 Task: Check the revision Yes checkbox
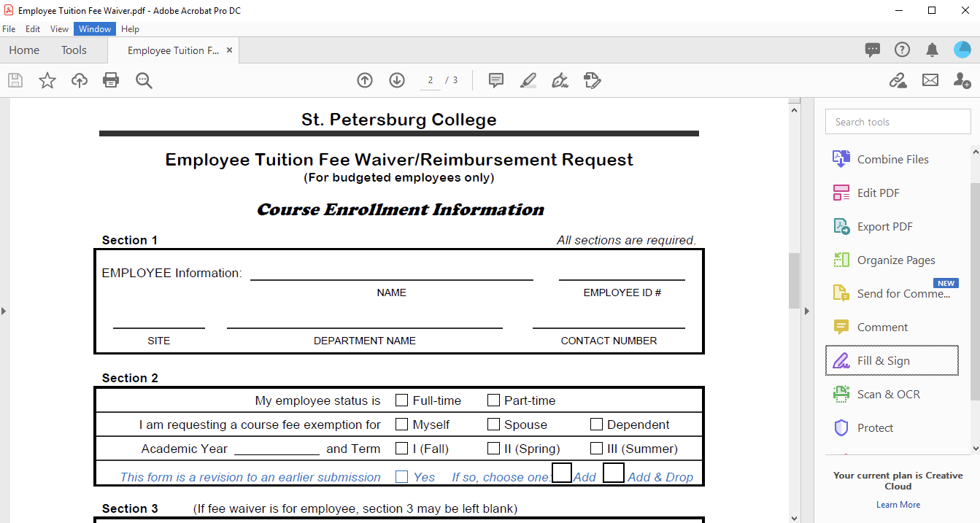point(401,476)
